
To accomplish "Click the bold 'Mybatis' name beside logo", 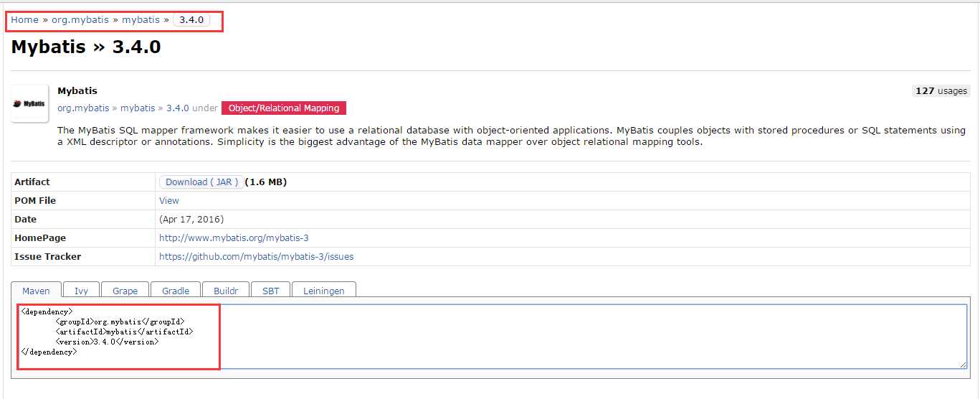I will [x=77, y=91].
